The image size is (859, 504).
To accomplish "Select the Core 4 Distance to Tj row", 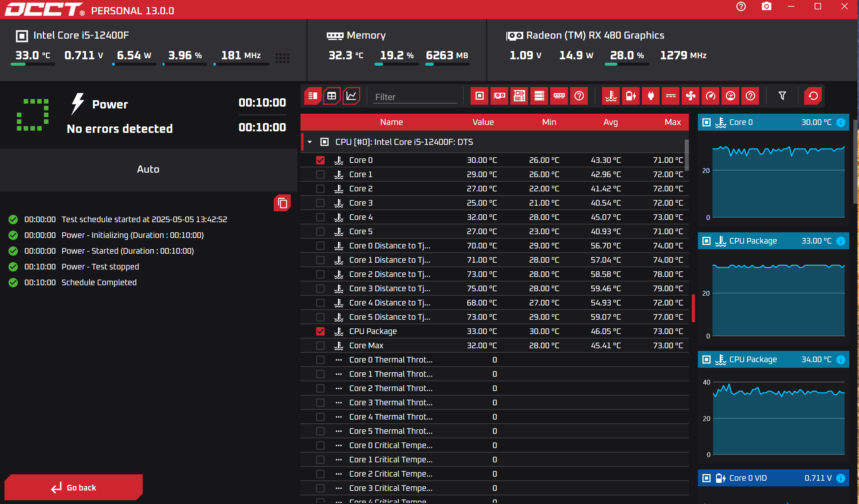I will point(494,303).
